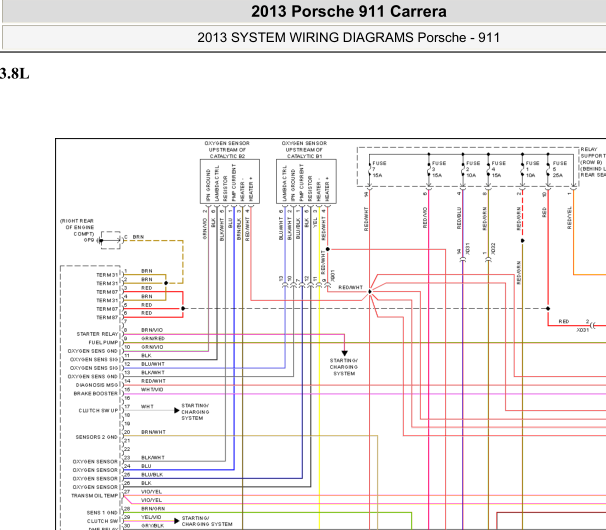
Task: Click the 'STARTER RELAY' pin label
Action: pos(97,334)
